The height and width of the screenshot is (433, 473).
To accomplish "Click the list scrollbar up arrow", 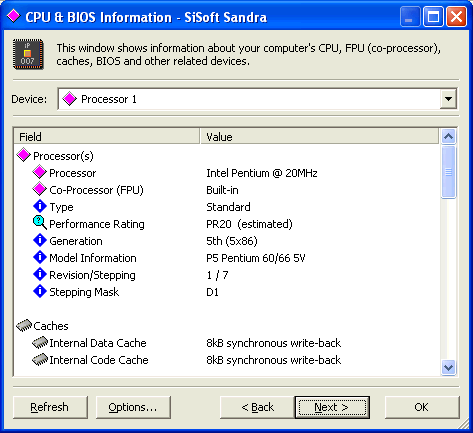I will (x=448, y=136).
